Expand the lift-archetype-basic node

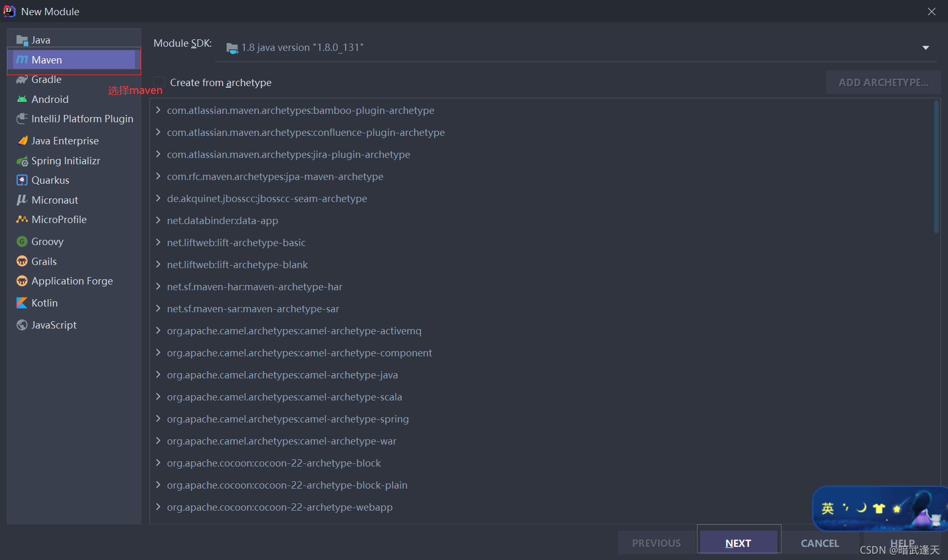pos(158,242)
